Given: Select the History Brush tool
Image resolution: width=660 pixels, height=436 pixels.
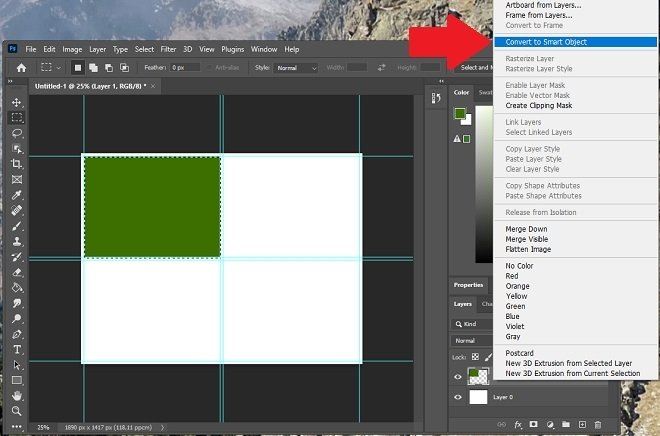Looking at the screenshot, I should point(17,257).
